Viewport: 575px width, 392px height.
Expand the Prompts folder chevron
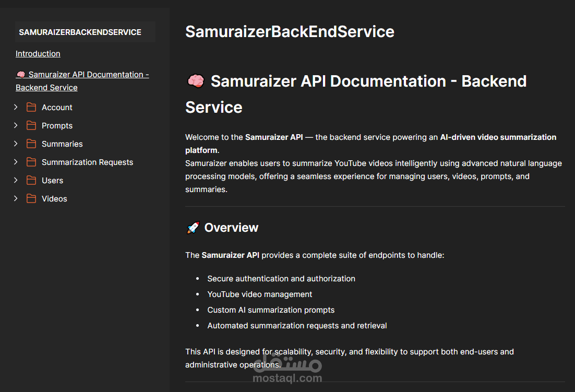16,125
